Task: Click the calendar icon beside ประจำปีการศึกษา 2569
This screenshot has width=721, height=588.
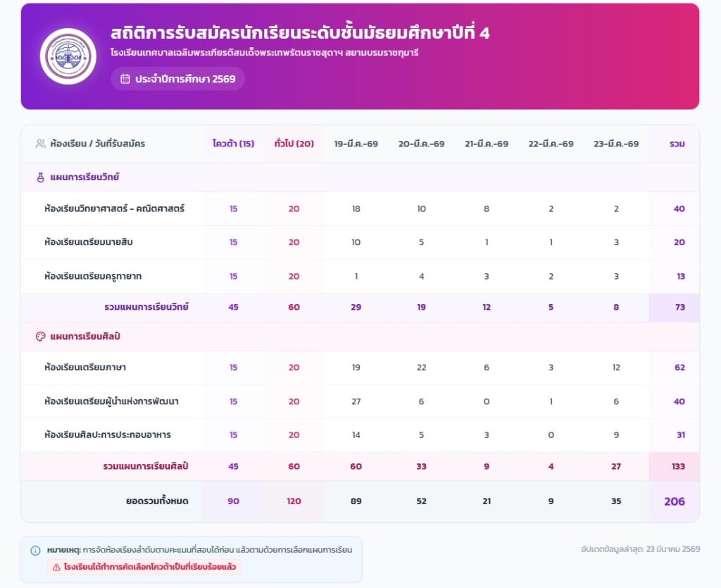Action: pyautogui.click(x=125, y=79)
